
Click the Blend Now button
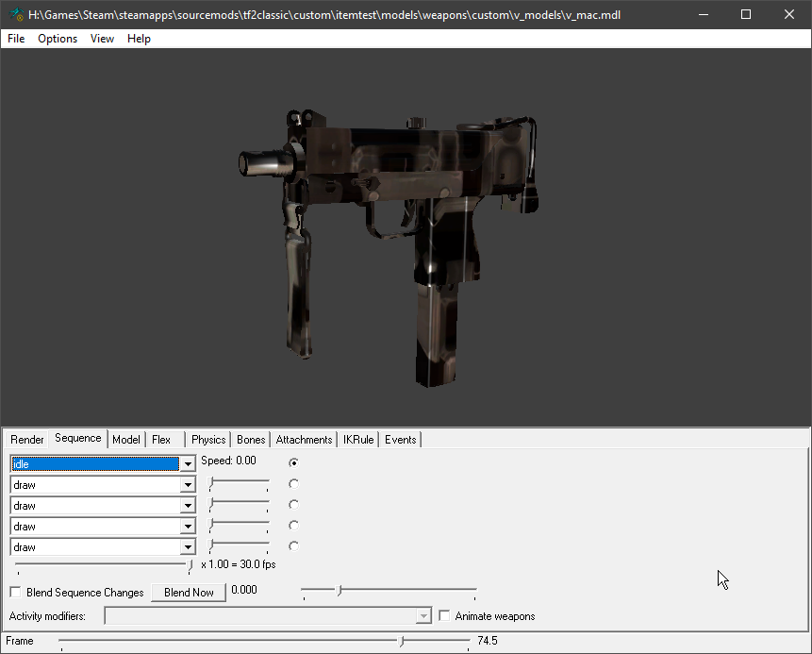[x=189, y=593]
